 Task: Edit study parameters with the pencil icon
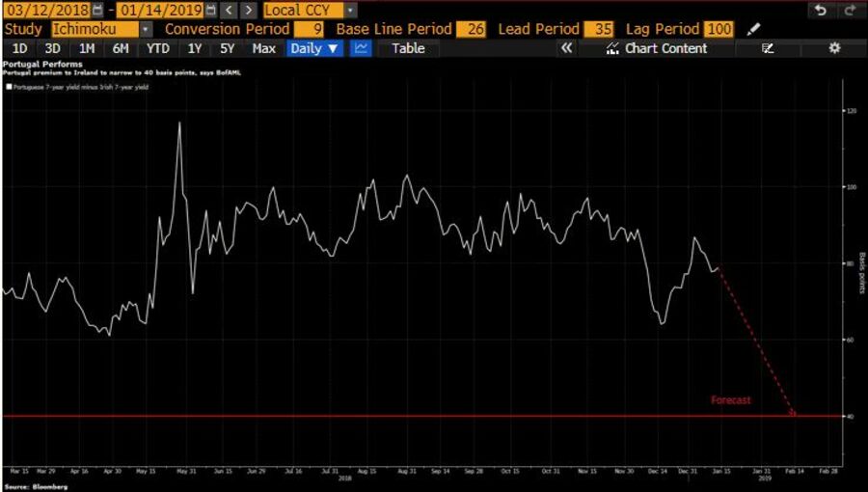click(753, 29)
